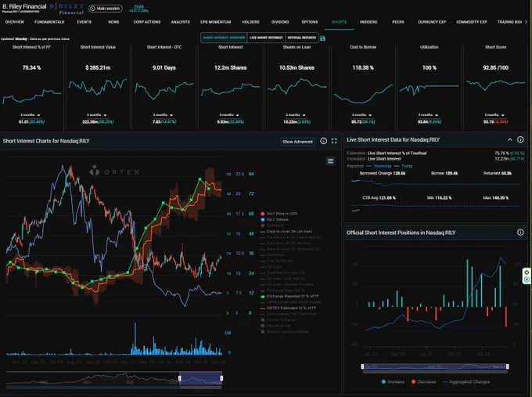Viewport: 532px width, 397px height.
Task: Toggle RILY Volume series in legend
Action: (x=275, y=220)
